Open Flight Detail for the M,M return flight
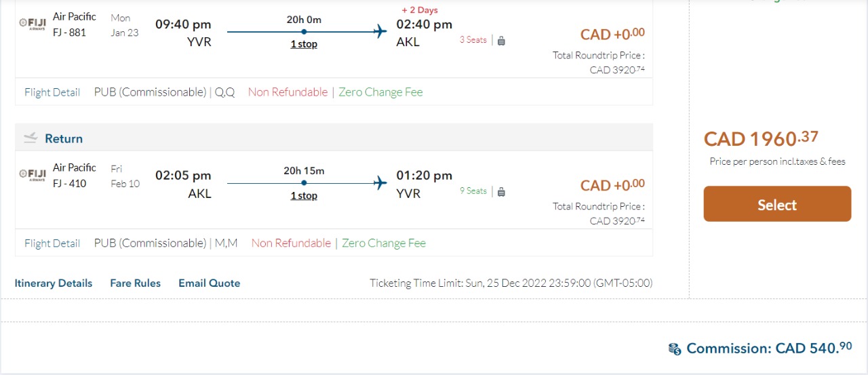Viewport: 868px width, 375px height. pos(52,243)
